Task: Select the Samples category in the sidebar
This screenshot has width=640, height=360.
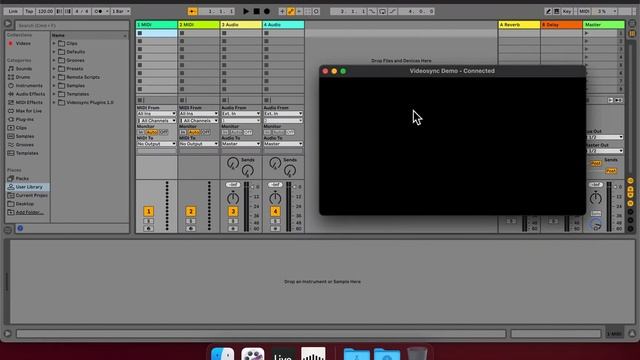Action: [25, 136]
